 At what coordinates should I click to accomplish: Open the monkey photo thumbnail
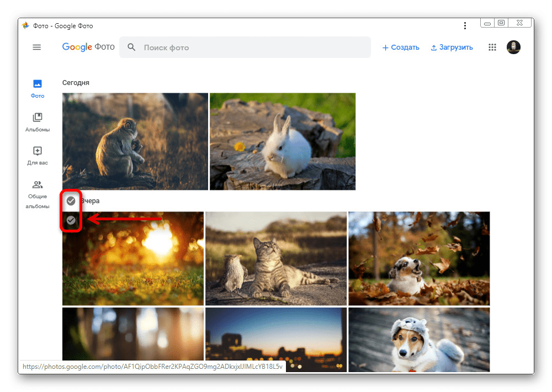point(135,141)
